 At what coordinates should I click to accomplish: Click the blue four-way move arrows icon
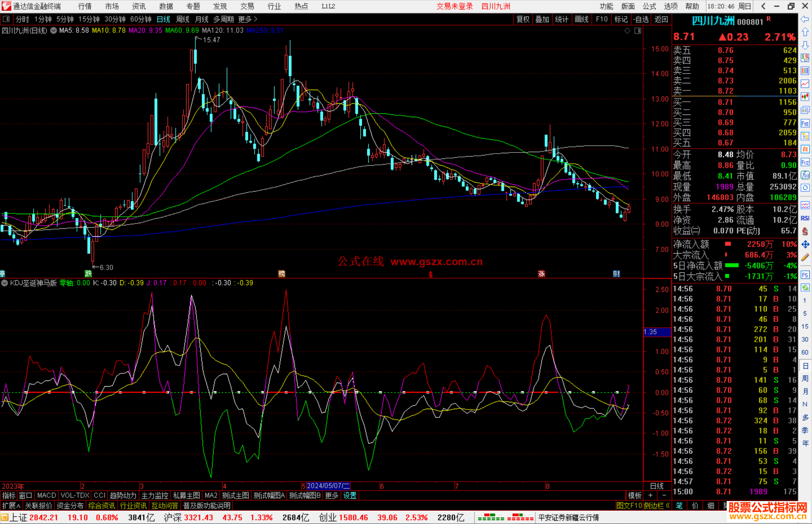coord(805,245)
